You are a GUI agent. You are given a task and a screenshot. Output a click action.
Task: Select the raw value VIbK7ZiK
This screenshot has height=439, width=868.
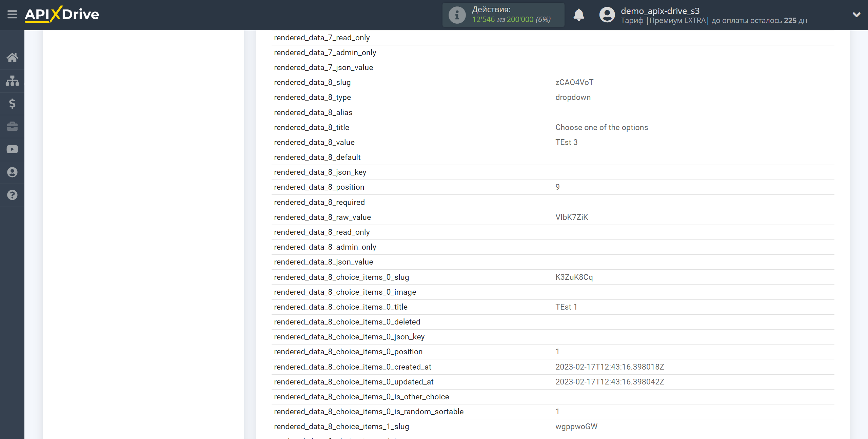coord(572,217)
